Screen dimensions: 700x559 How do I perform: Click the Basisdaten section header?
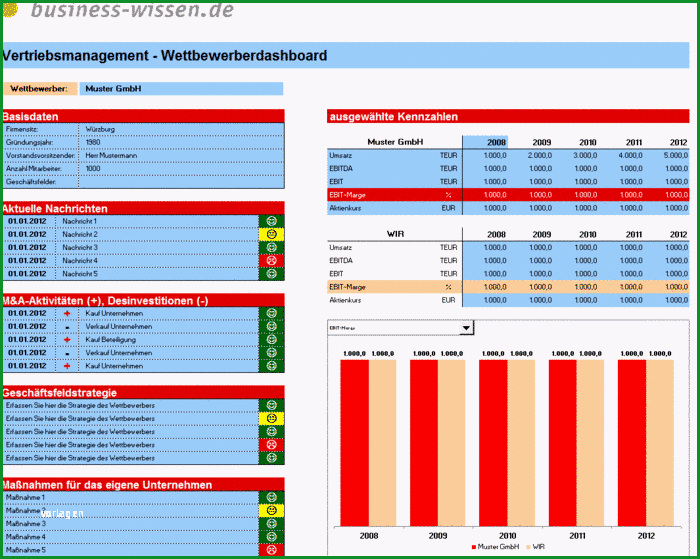tap(143, 116)
